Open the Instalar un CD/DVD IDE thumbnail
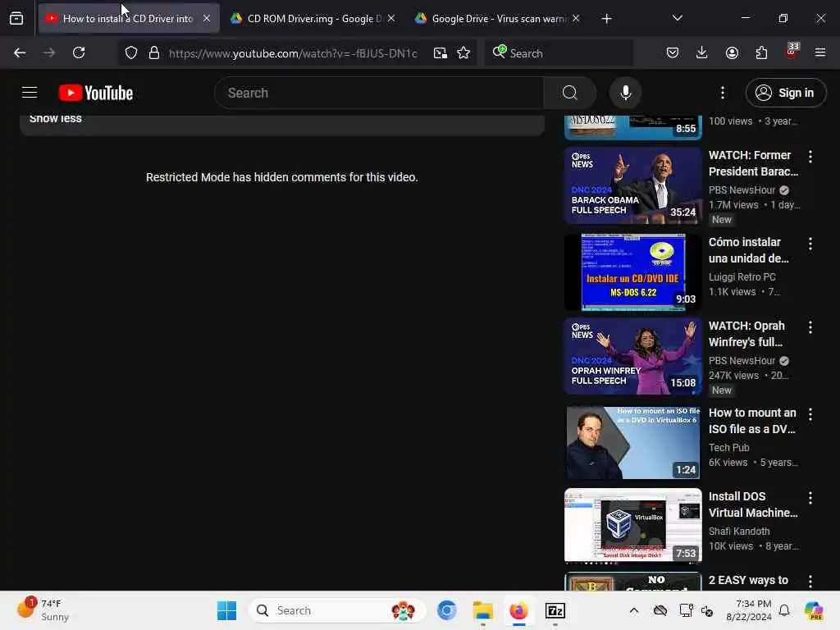 point(632,272)
